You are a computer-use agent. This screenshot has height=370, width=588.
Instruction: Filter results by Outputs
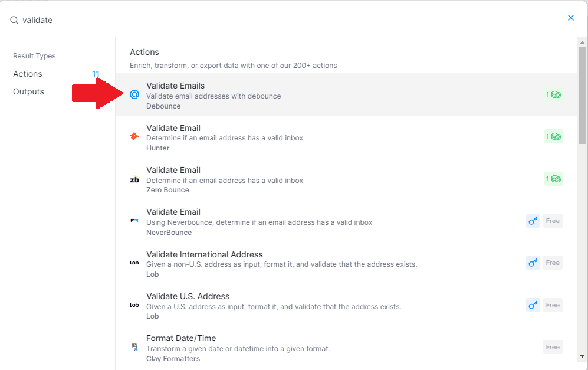coord(28,91)
